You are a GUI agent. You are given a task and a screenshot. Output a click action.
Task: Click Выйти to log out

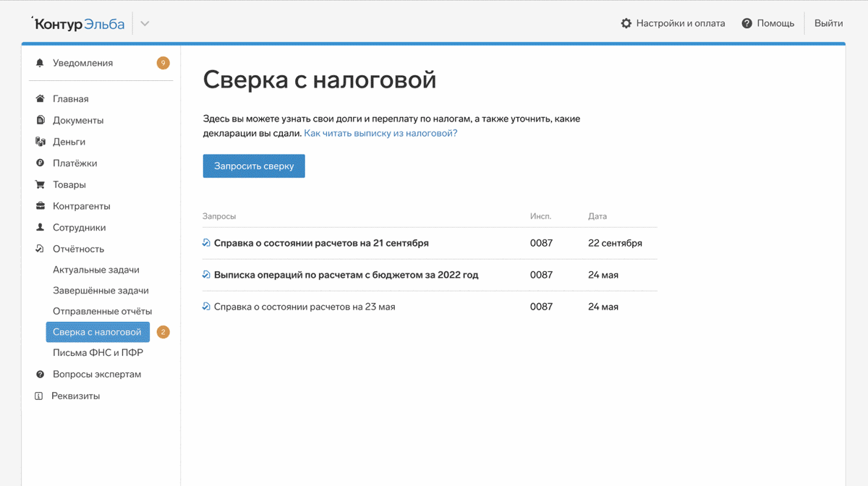pyautogui.click(x=828, y=23)
